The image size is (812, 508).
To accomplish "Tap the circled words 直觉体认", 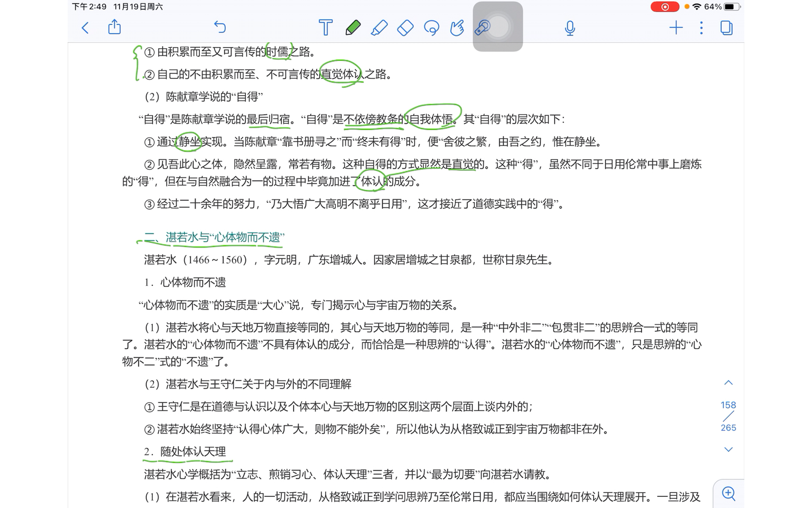I will click(342, 74).
